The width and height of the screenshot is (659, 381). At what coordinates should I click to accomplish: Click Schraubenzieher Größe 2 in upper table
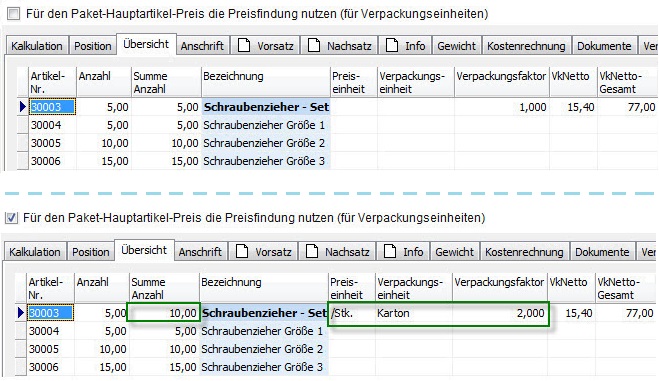[x=266, y=143]
